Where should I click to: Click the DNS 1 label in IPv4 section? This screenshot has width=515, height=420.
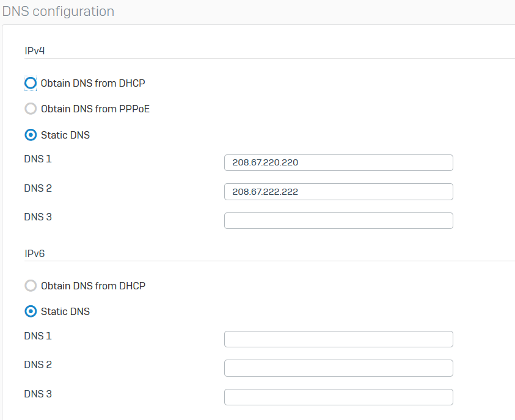click(x=38, y=159)
